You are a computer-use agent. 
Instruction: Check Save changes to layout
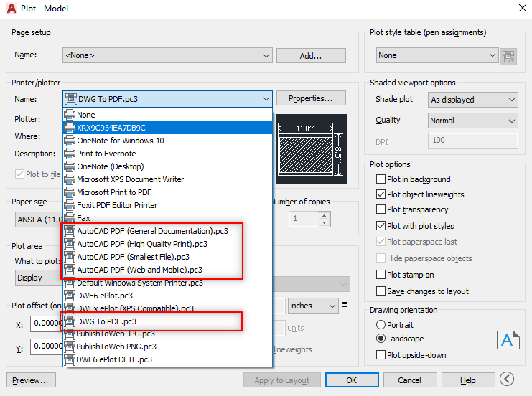381,291
